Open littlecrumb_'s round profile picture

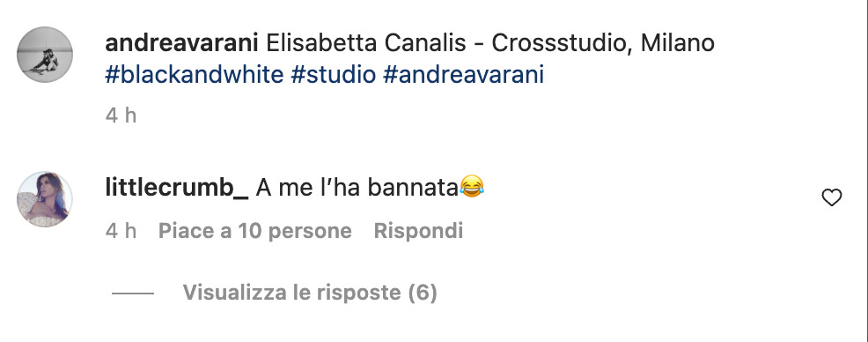pyautogui.click(x=45, y=199)
